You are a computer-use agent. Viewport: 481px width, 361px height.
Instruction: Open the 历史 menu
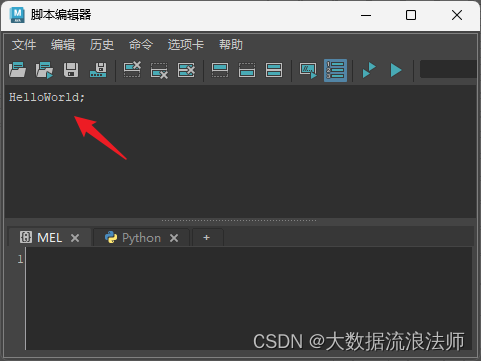click(x=102, y=45)
